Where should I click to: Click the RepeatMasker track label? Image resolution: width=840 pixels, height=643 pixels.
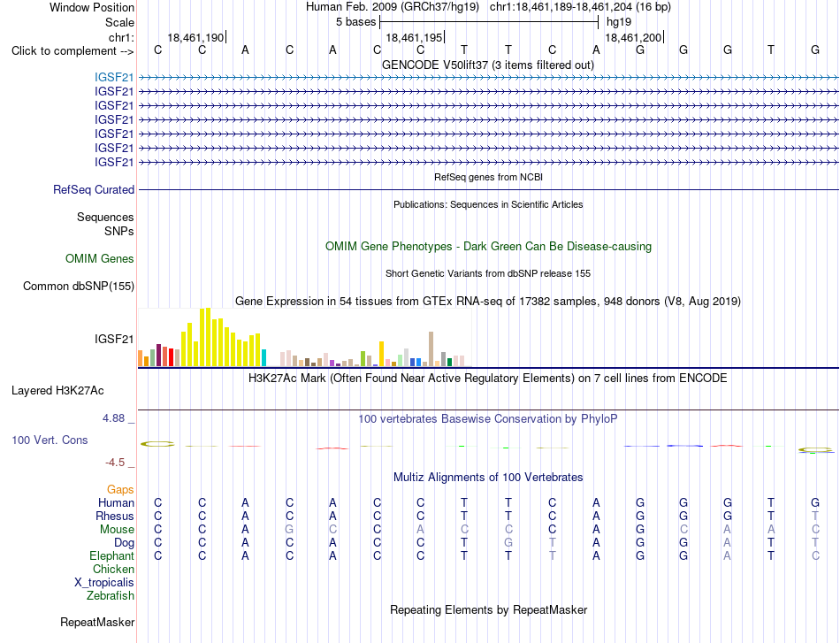(x=97, y=622)
